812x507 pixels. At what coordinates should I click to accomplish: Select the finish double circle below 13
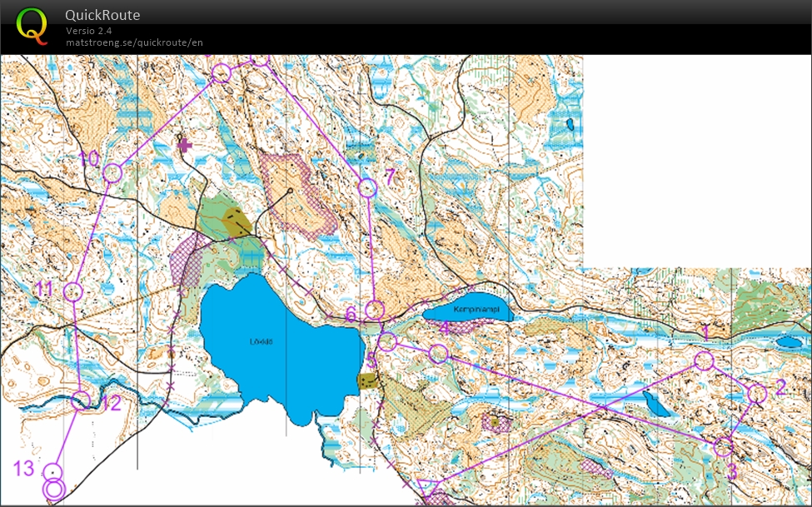(x=55, y=489)
